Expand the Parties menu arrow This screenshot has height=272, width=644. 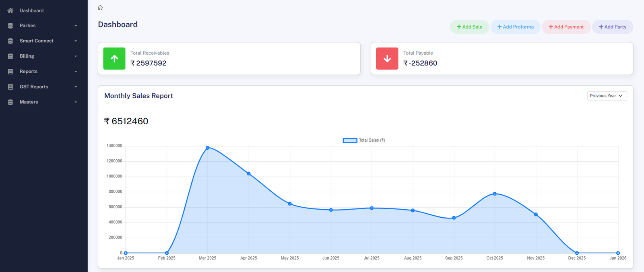pos(76,26)
